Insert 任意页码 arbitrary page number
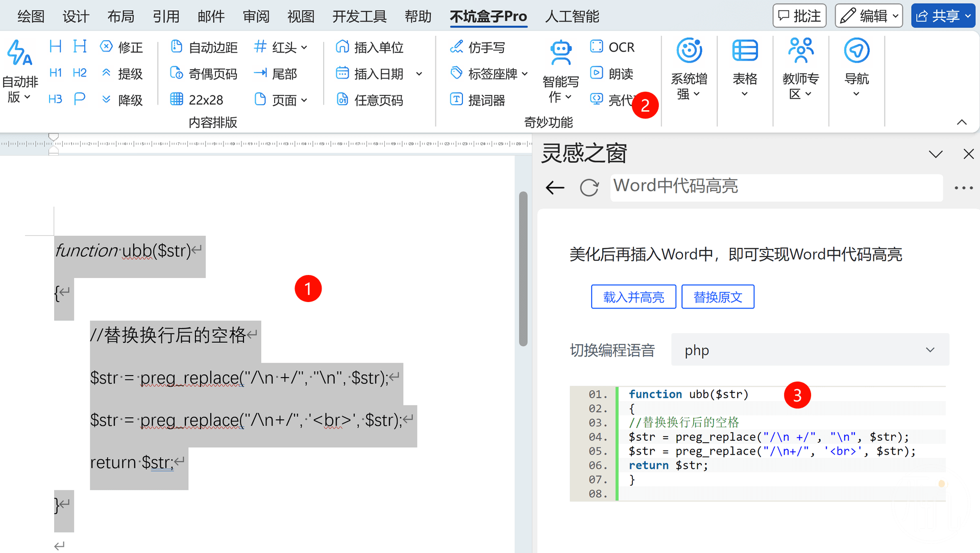Screen dimensions: 980x553 pyautogui.click(x=370, y=100)
